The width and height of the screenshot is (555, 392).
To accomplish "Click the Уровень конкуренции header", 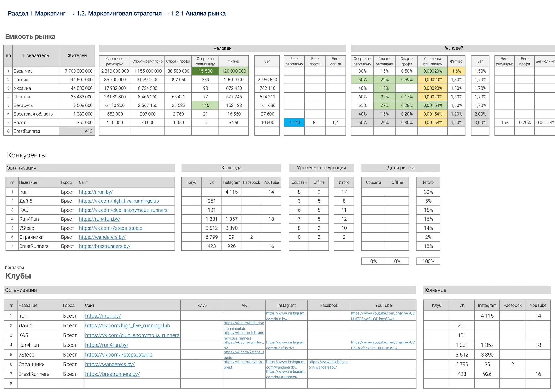I will point(321,168).
